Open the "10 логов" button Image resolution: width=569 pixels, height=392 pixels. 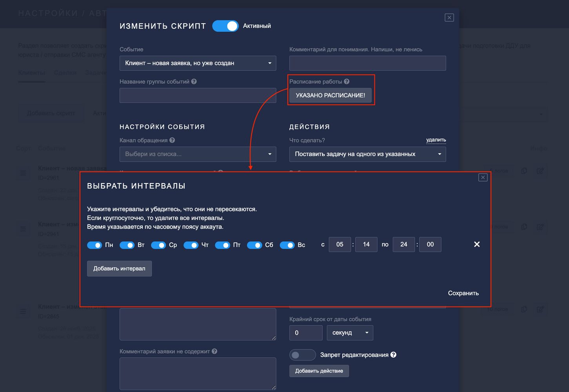click(x=498, y=309)
